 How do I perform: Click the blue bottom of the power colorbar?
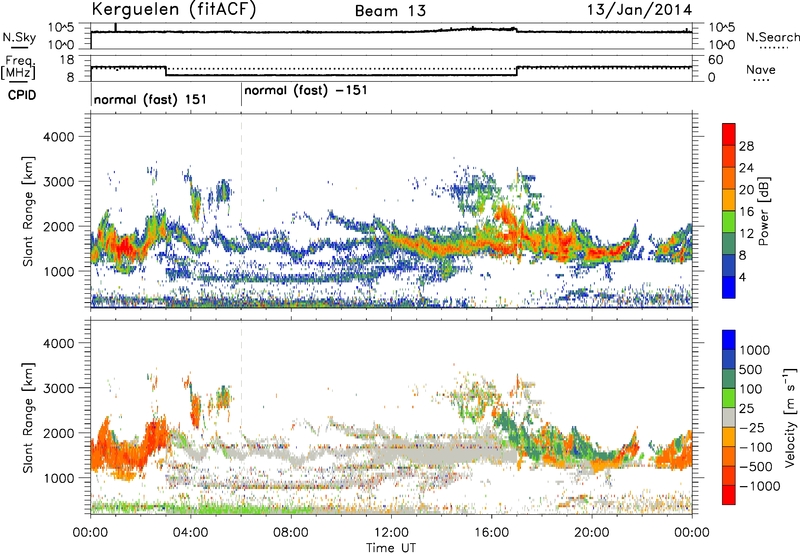[x=729, y=287]
